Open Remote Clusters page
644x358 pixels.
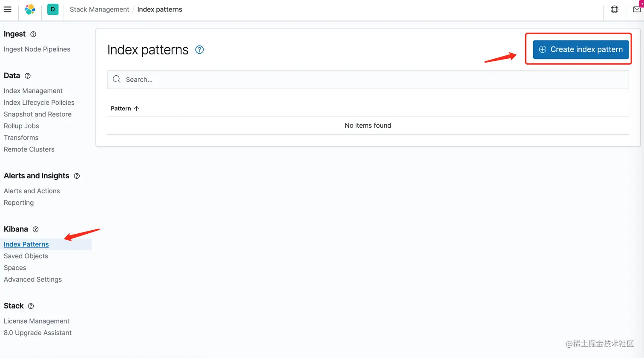tap(29, 149)
